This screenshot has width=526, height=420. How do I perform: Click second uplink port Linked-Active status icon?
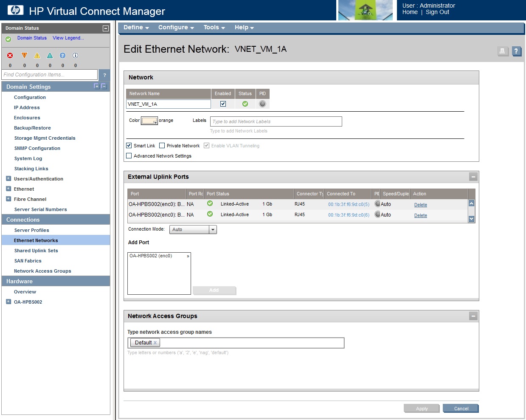[x=210, y=214]
